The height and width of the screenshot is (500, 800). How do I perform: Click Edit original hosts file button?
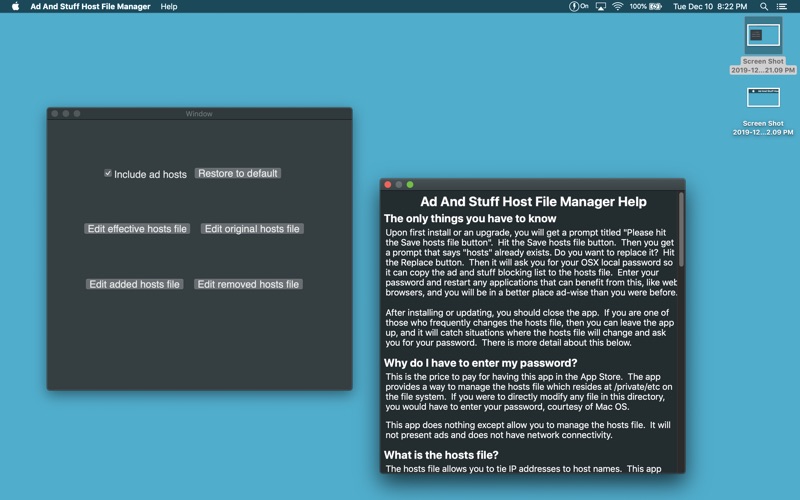[252, 229]
